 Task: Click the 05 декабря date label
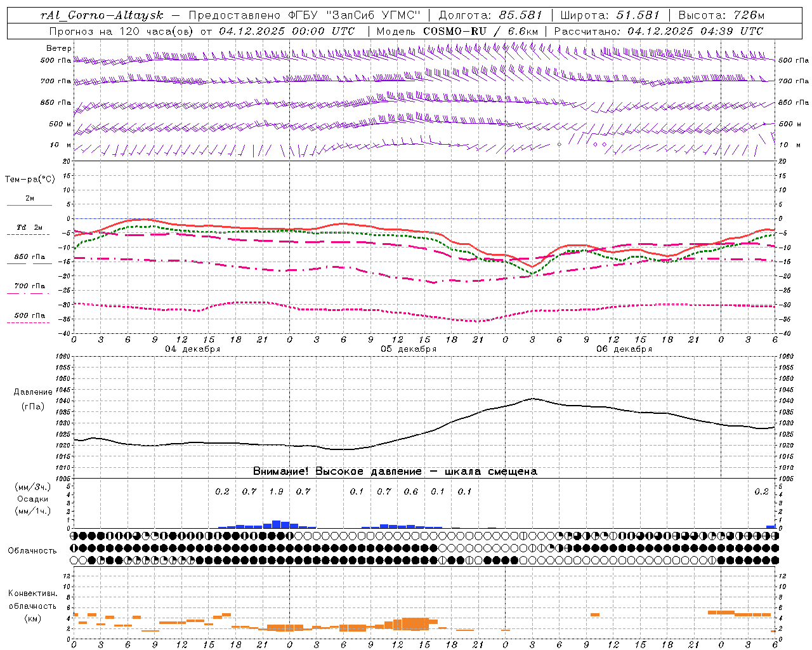click(409, 349)
